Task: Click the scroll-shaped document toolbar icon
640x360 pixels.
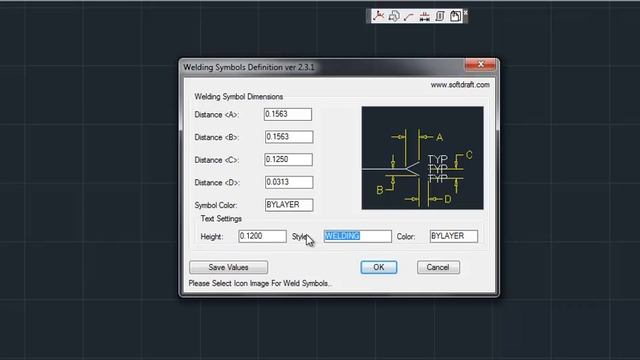Action: [440, 16]
